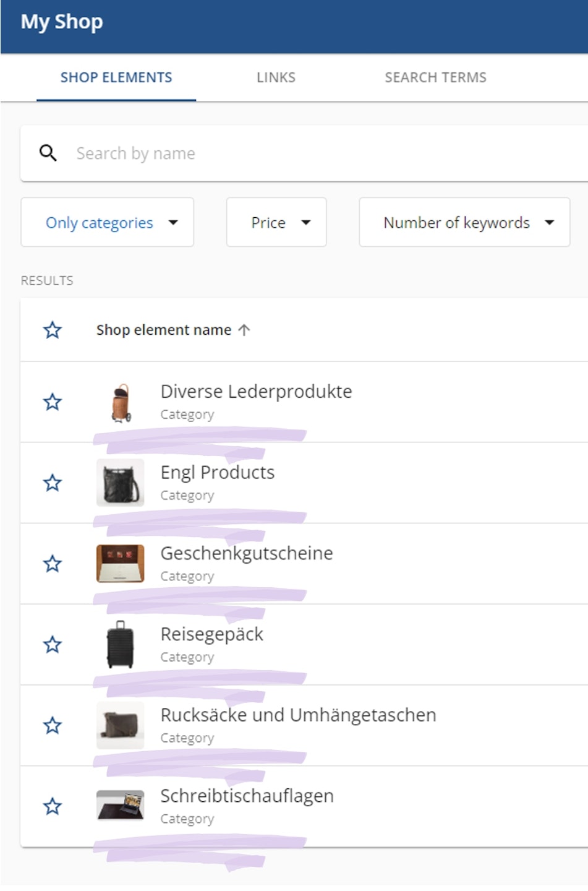The height and width of the screenshot is (891, 588).
Task: Select the Shop Elements tab
Action: click(116, 77)
